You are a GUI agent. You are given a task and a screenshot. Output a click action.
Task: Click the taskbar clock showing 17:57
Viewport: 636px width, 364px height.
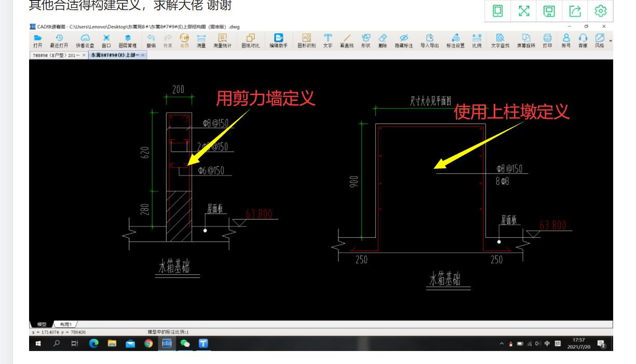coord(578,343)
